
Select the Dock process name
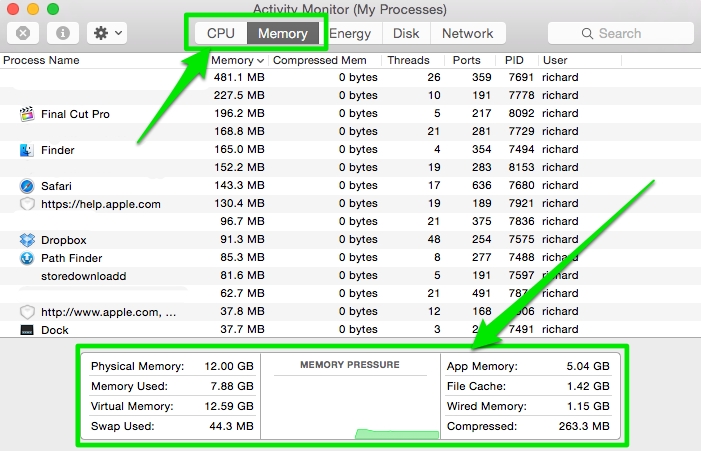55,330
